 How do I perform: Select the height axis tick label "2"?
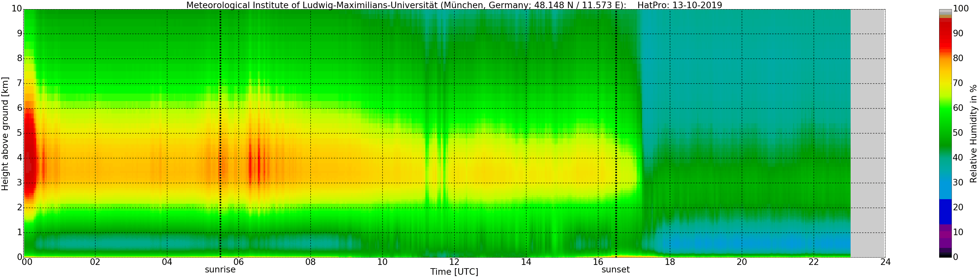click(20, 208)
